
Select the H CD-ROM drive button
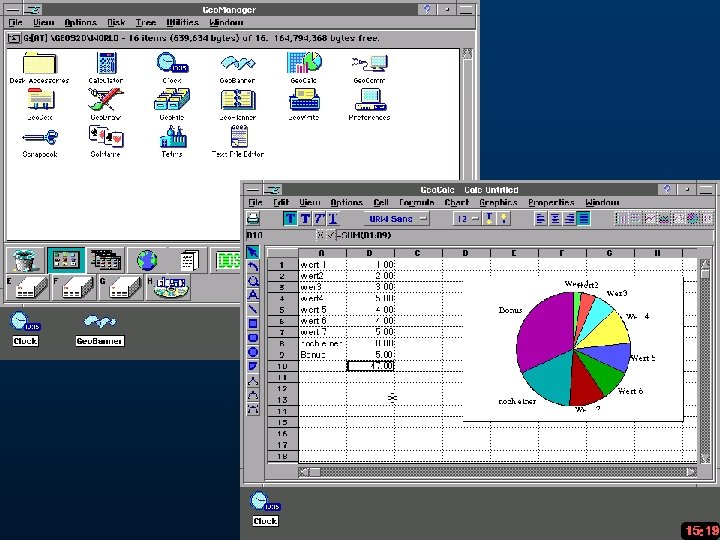point(167,287)
